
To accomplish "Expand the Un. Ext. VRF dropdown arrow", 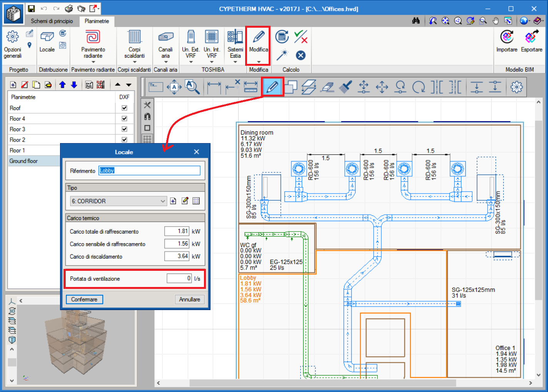I will pos(190,62).
